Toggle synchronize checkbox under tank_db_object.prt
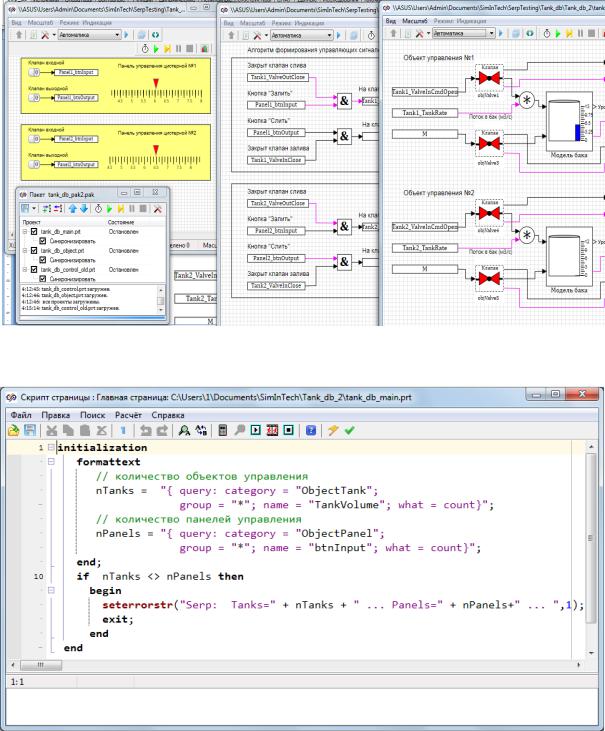Viewport: 605px width, 731px height. (x=43, y=260)
